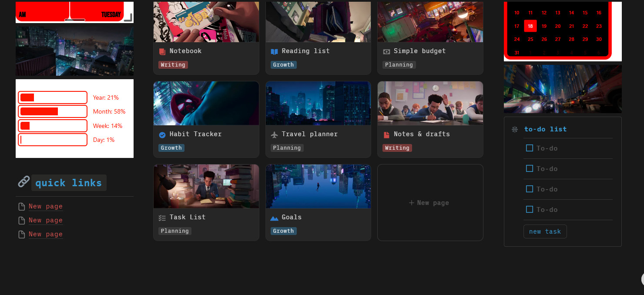644x295 pixels.
Task: Check the second To-do checkbox
Action: coord(530,168)
